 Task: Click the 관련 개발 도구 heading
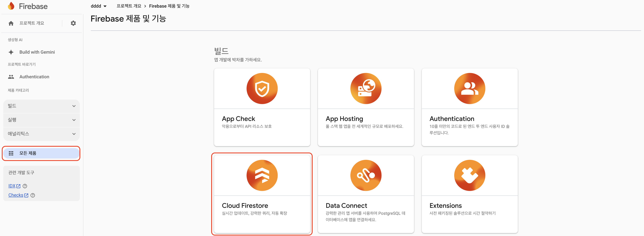click(x=21, y=173)
